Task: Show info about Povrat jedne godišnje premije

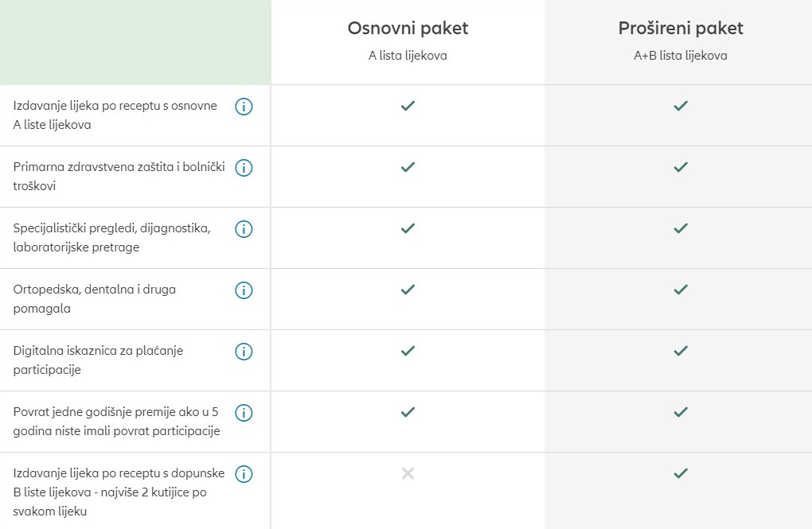Action: click(x=244, y=413)
